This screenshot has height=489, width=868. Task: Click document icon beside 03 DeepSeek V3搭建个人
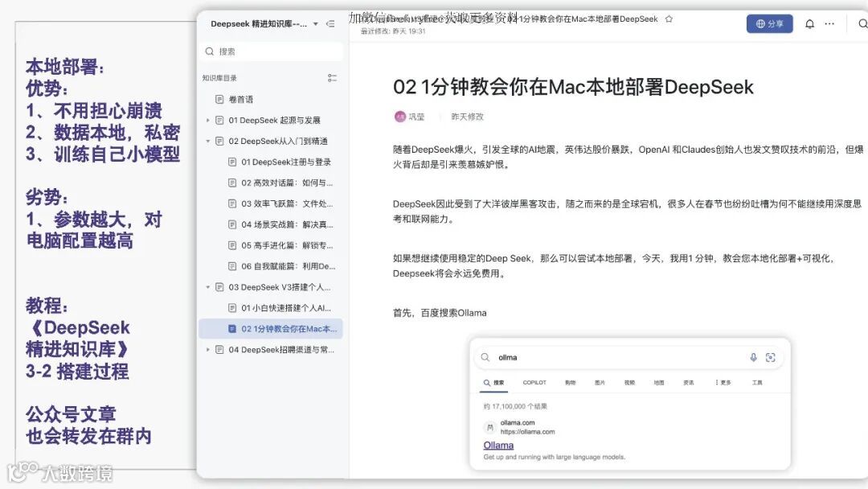click(219, 287)
